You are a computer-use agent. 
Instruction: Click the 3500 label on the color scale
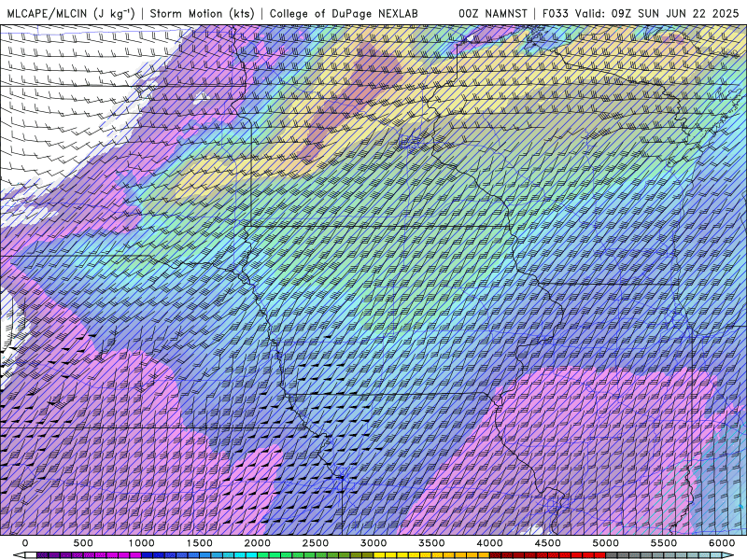(x=431, y=543)
